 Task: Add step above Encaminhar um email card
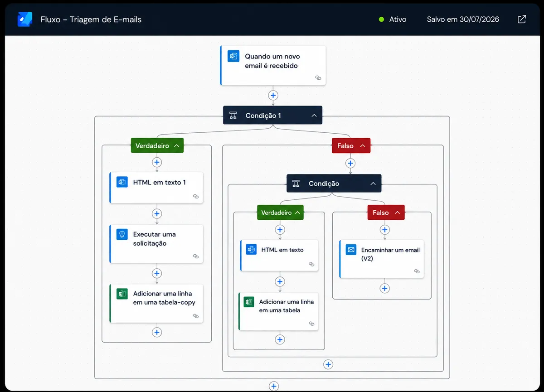(x=384, y=230)
